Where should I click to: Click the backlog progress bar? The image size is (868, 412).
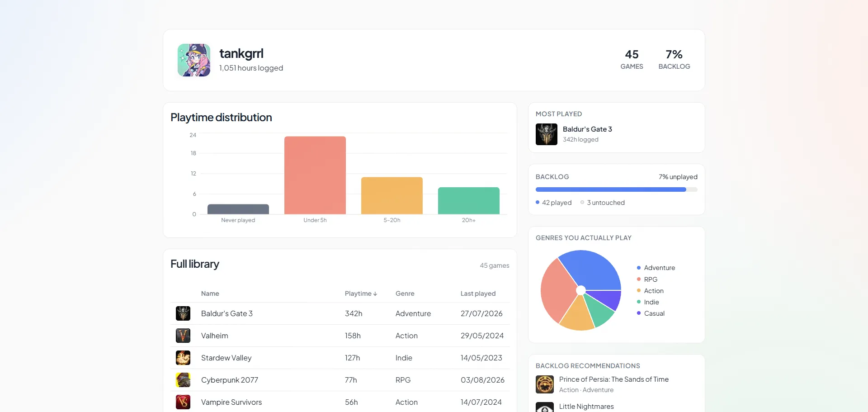[x=617, y=189]
